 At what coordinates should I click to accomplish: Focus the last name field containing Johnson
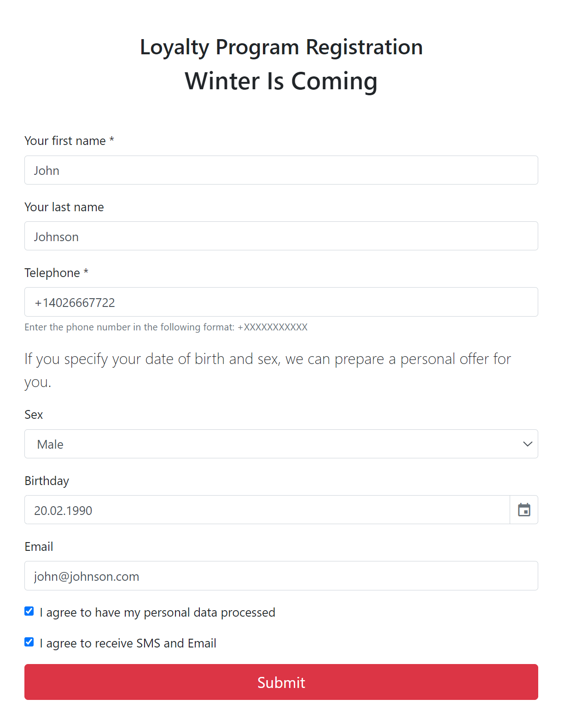click(x=281, y=236)
